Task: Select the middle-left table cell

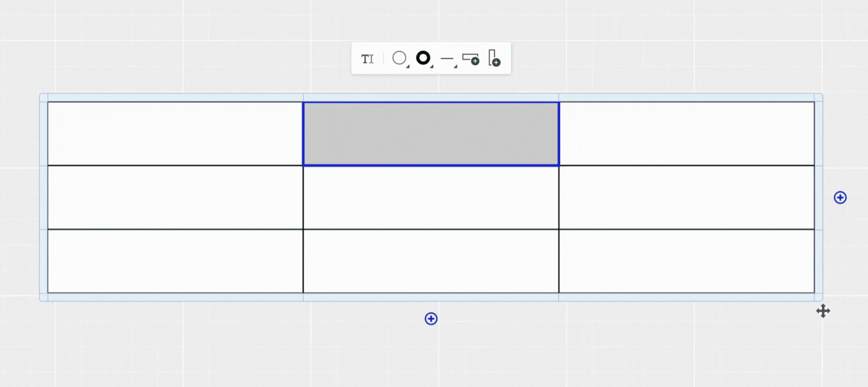Action: click(x=175, y=197)
